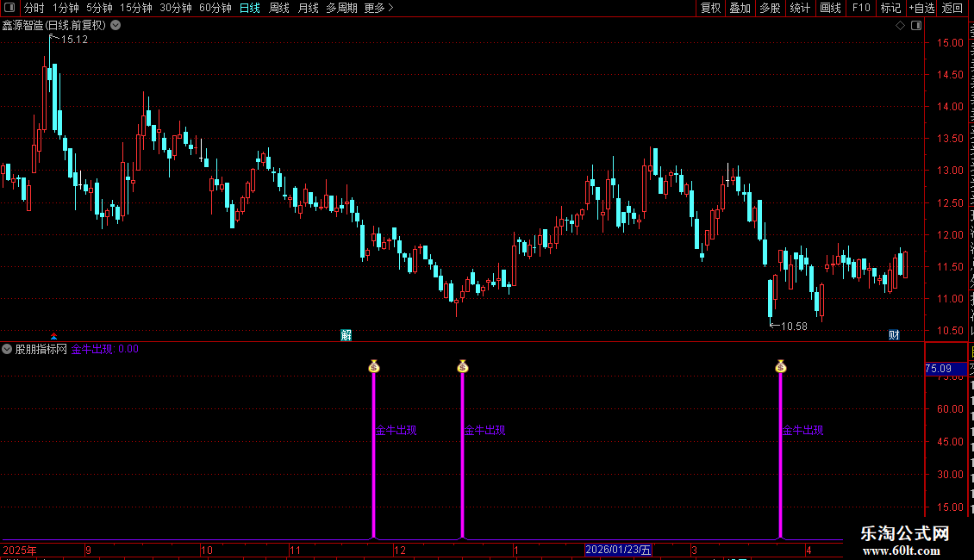Click the second money bag signal icon

[462, 366]
